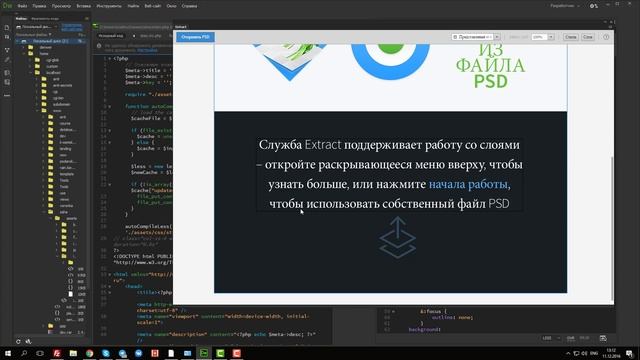
Task: Click the начала работы link
Action: (x=468, y=184)
